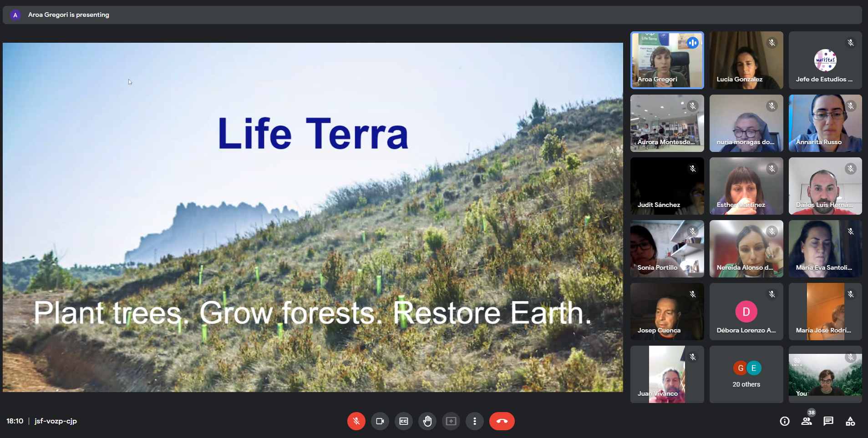The width and height of the screenshot is (868, 438).
Task: Click the 18:10 clock text
Action: 15,421
